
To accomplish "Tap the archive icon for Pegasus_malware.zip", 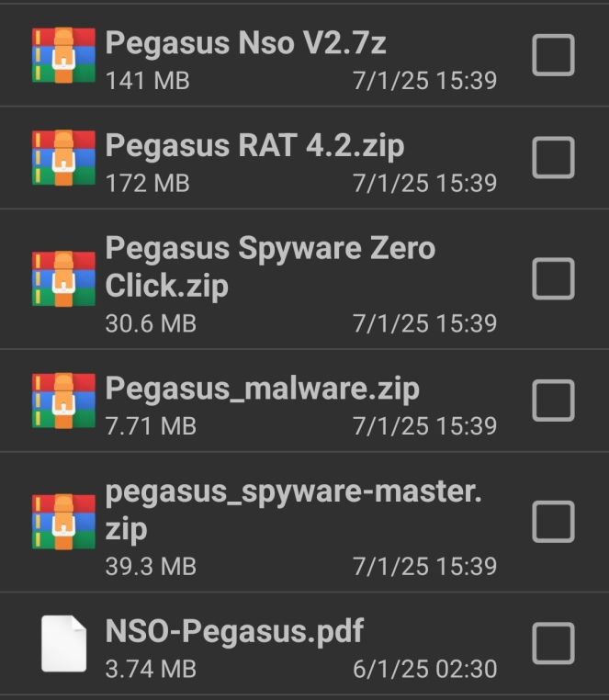I will tap(63, 401).
